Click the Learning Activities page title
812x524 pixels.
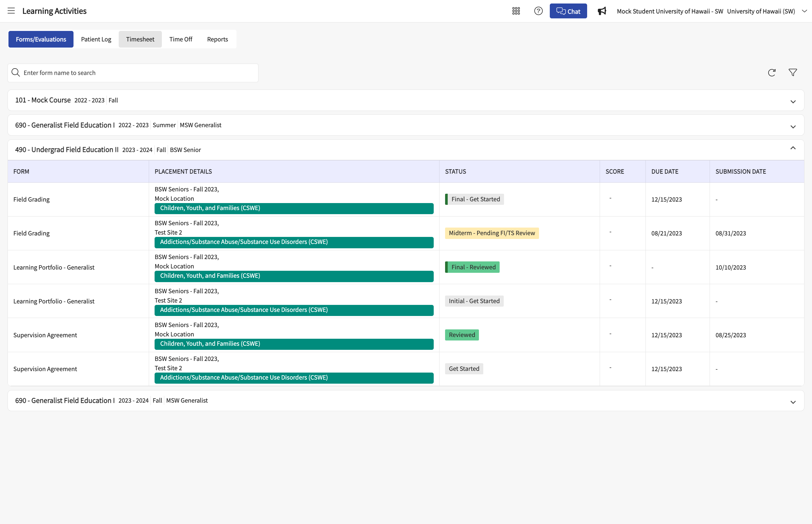coord(55,11)
